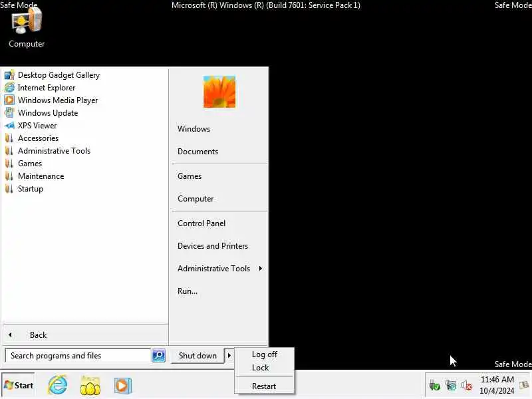Click the Windows Update icon

pyautogui.click(x=9, y=112)
